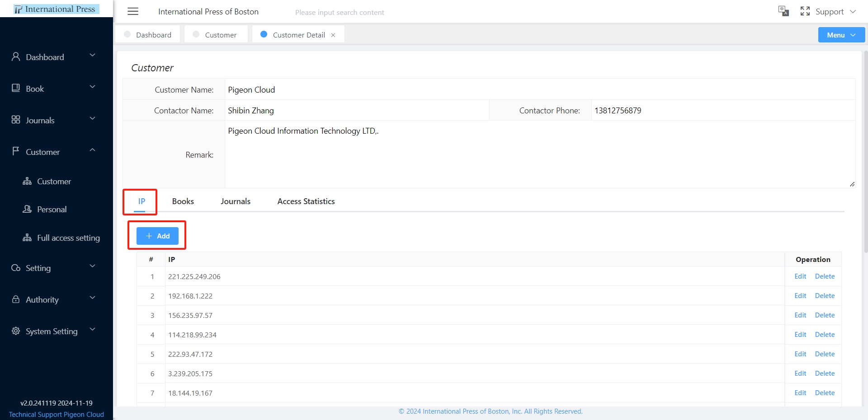The width and height of the screenshot is (868, 420).
Task: Delete IP 156.235.97.57
Action: (x=825, y=315)
